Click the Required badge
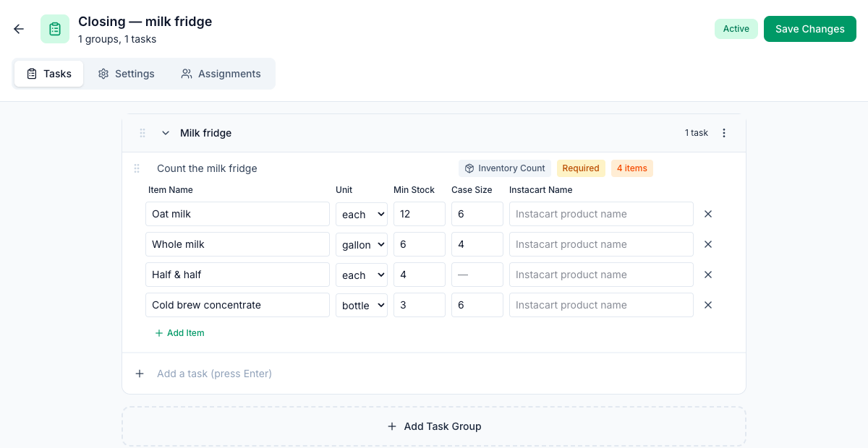The height and width of the screenshot is (448, 868). (581, 168)
